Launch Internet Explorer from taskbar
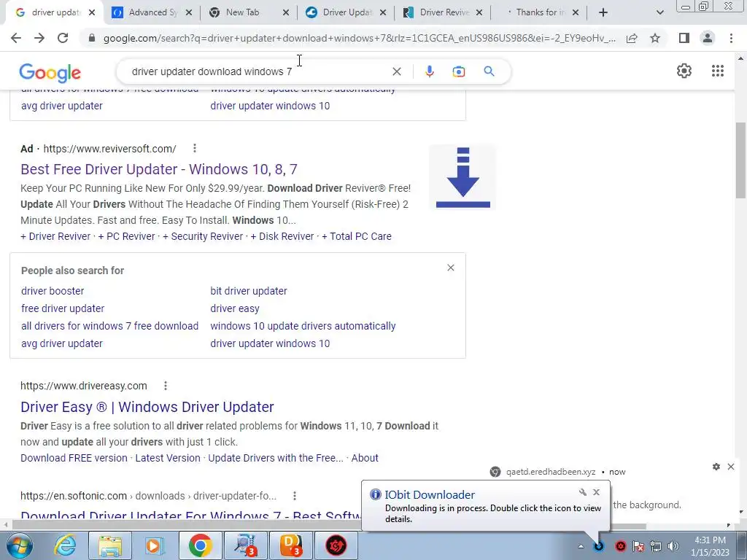The width and height of the screenshot is (747, 560). click(x=65, y=545)
